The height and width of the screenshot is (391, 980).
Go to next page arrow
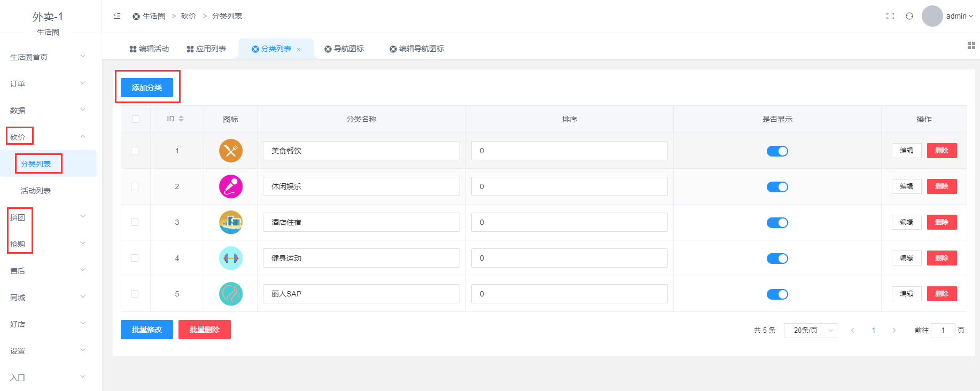coord(894,330)
